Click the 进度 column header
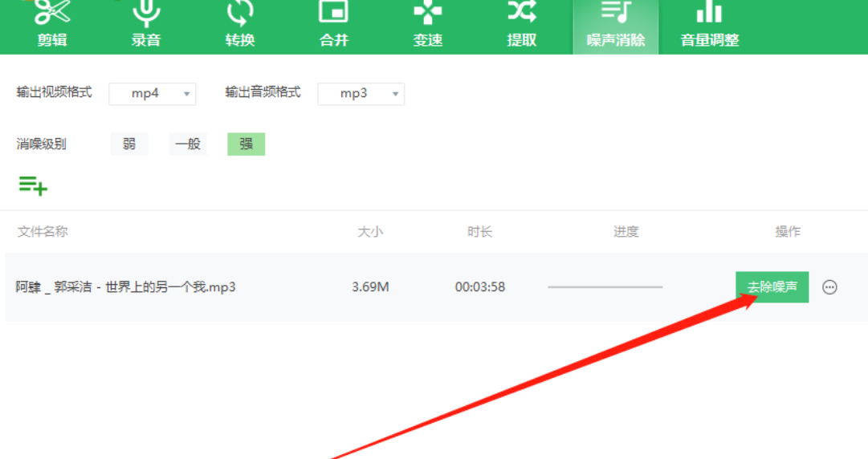Image resolution: width=868 pixels, height=459 pixels. click(626, 232)
